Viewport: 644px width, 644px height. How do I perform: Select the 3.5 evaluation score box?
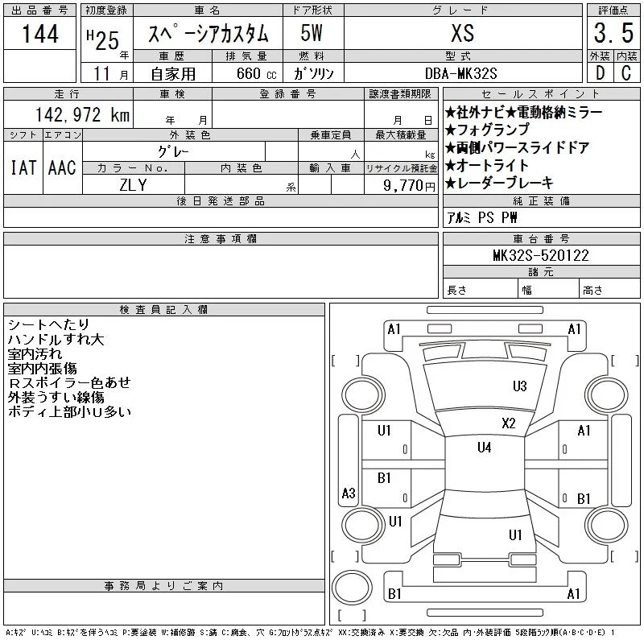tap(613, 33)
